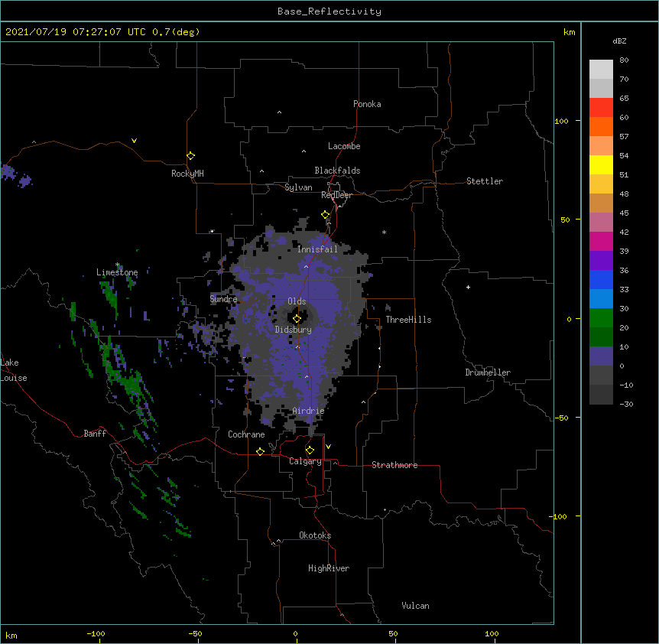Click the darkest grey -10 to -30 swatch

pyautogui.click(x=601, y=395)
